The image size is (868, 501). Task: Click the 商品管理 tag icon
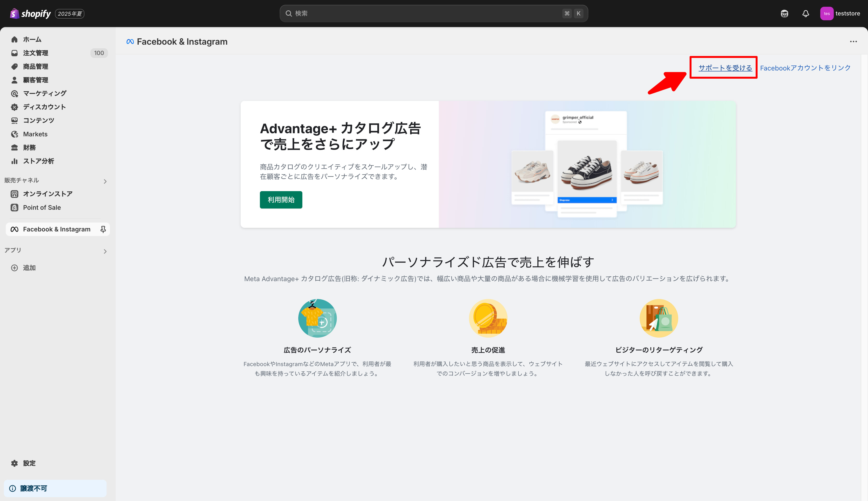click(x=14, y=66)
